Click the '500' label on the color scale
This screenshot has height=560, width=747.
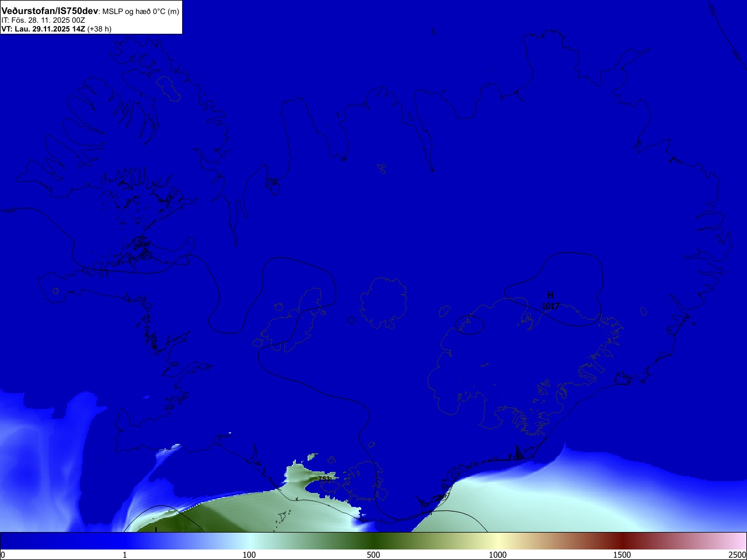tap(373, 555)
